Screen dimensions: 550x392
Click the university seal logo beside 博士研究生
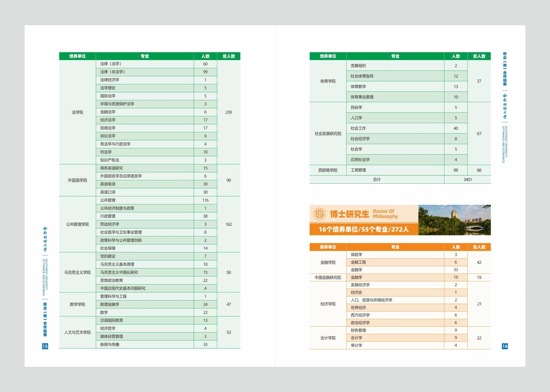point(319,214)
